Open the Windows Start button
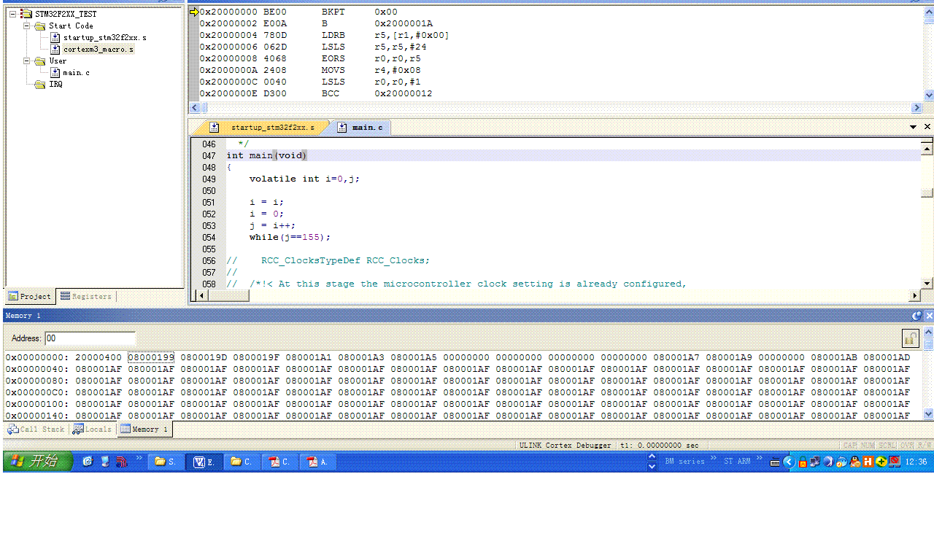This screenshot has width=934, height=560. point(38,461)
